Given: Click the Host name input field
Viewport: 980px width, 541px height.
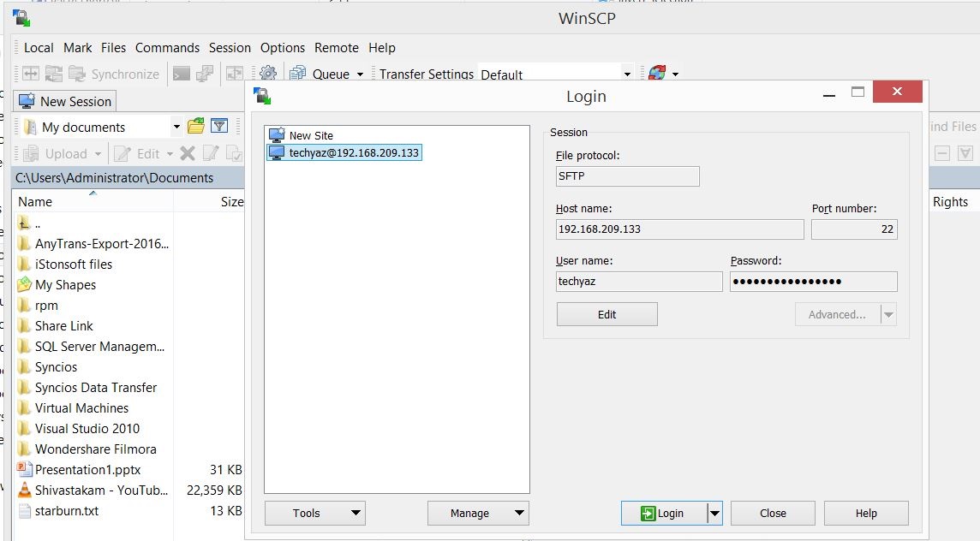Looking at the screenshot, I should tap(679, 229).
